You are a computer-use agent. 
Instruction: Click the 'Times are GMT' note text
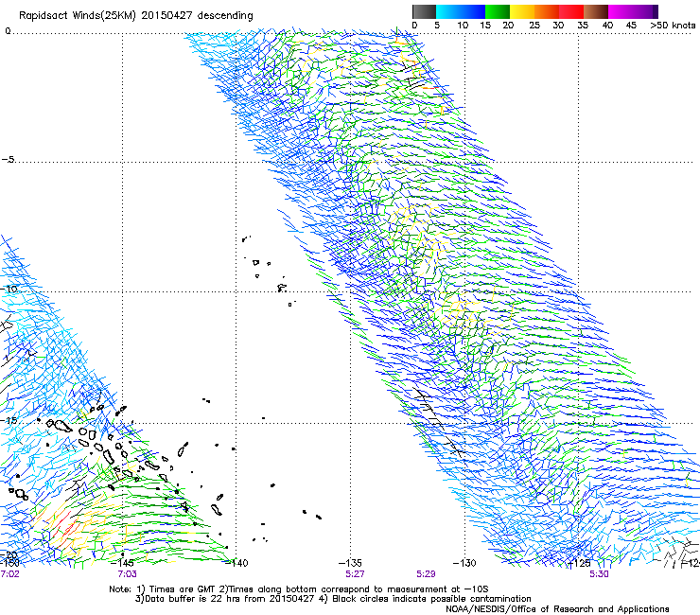click(183, 589)
